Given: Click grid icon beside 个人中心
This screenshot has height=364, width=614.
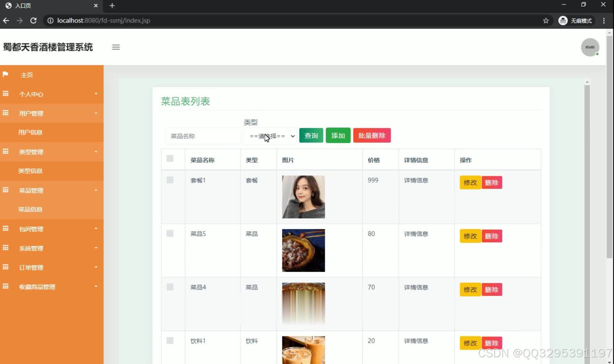Looking at the screenshot, I should (5, 94).
